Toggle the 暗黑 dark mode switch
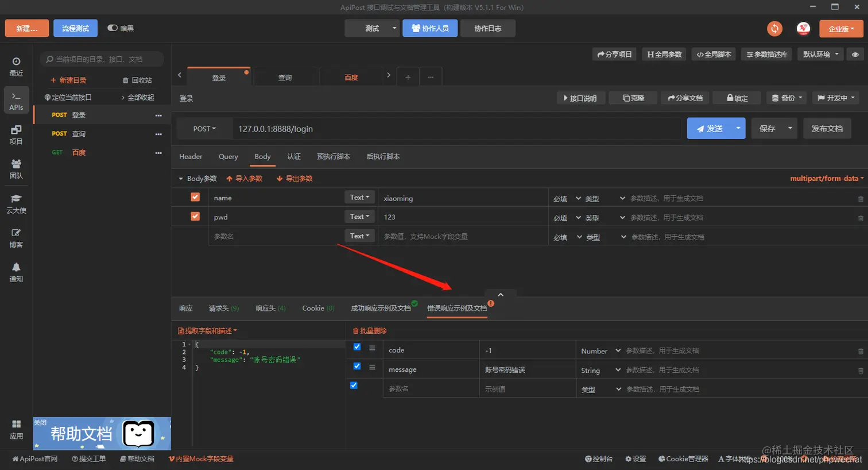The height and width of the screenshot is (470, 868). coord(113,28)
